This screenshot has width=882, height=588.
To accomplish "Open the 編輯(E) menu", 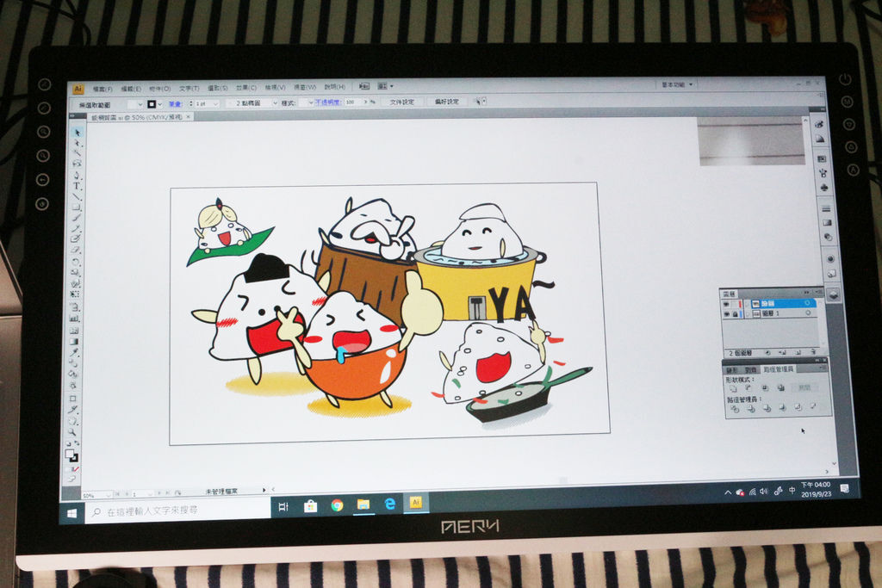I will [131, 89].
